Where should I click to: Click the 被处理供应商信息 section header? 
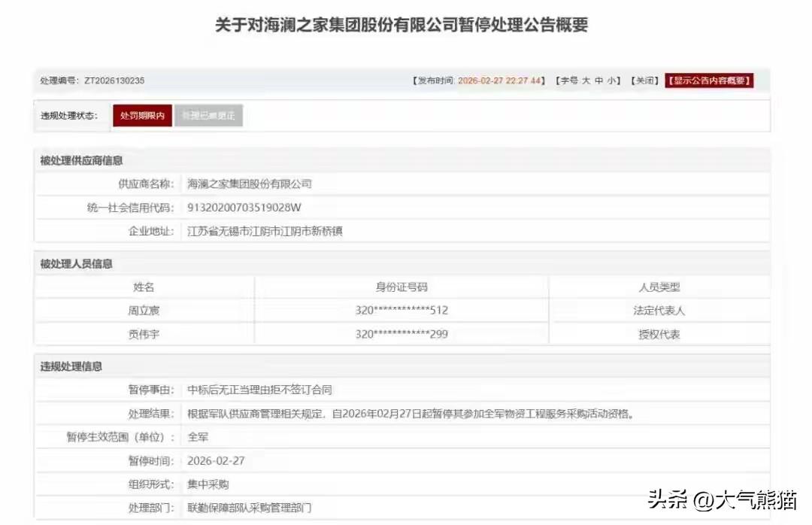tap(82, 161)
